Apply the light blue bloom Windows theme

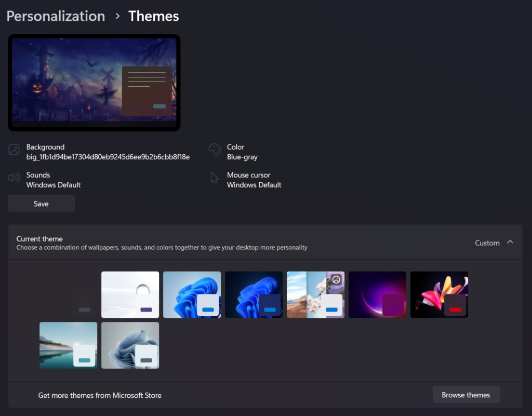[192, 294]
